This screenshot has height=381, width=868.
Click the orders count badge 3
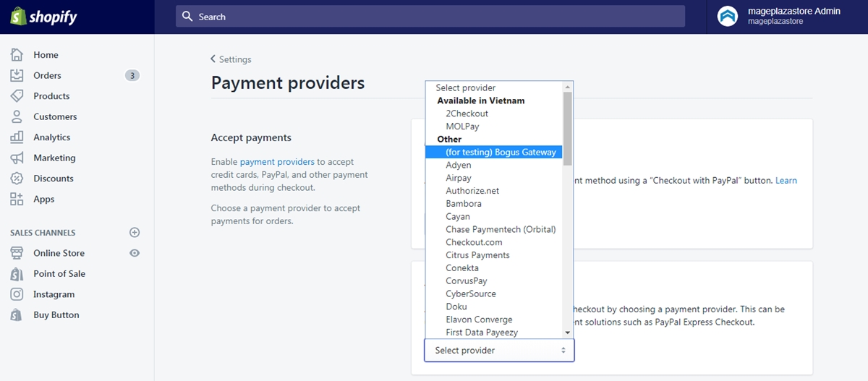click(132, 75)
